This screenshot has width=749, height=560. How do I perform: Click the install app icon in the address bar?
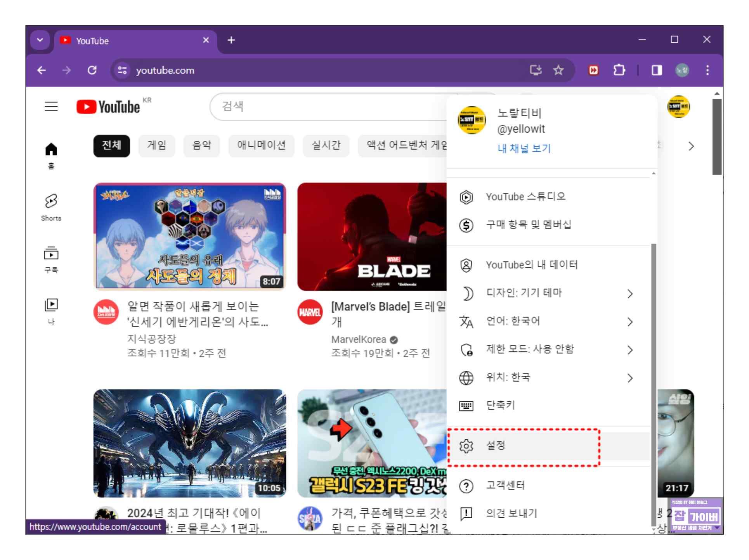pos(536,70)
